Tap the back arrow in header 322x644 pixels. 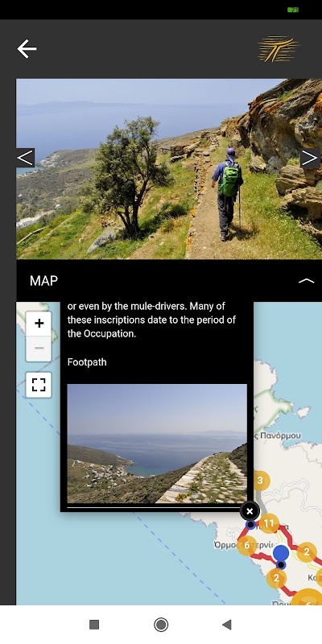[27, 49]
